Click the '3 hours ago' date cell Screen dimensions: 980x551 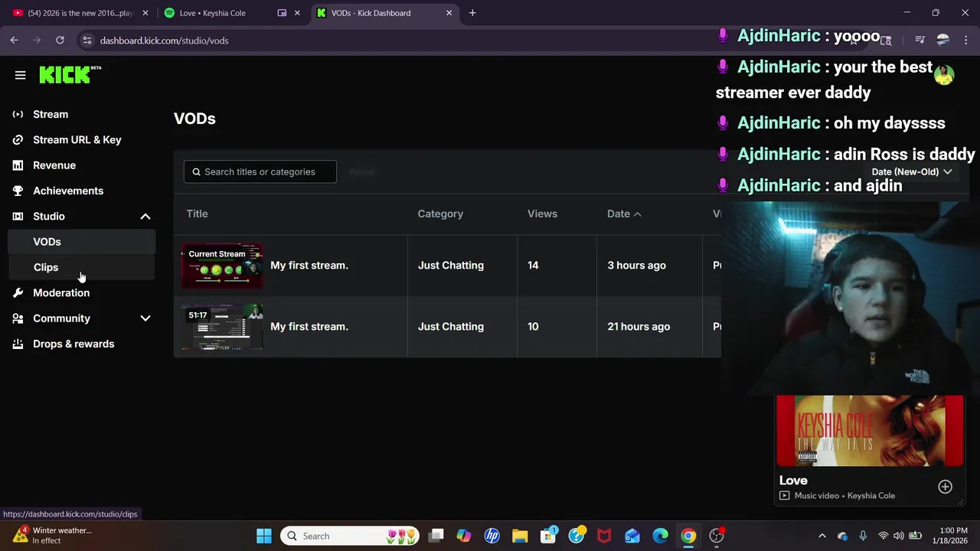pyautogui.click(x=636, y=265)
